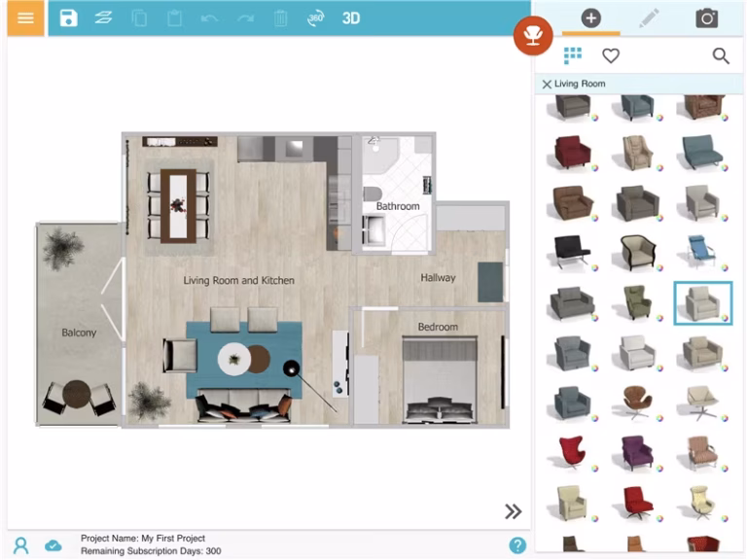
Task: Open the user account icon
Action: pyautogui.click(x=20, y=545)
